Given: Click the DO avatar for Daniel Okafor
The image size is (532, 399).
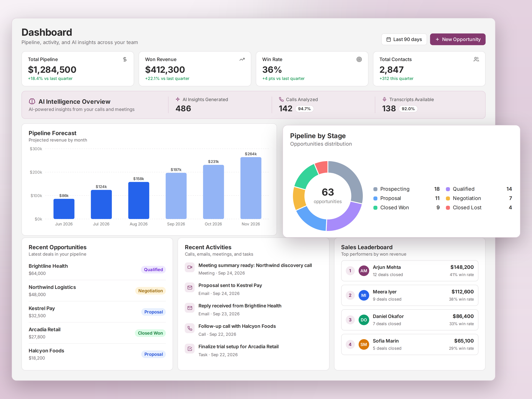Looking at the screenshot, I should (364, 320).
